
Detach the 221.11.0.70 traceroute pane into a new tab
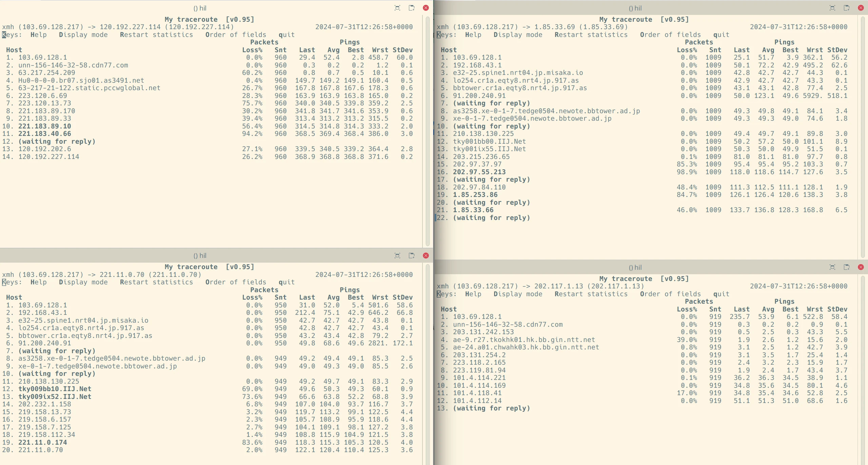tap(412, 256)
